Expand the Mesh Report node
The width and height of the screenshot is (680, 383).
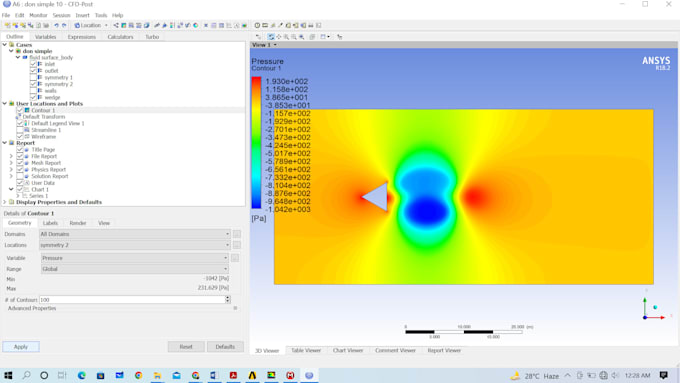(11, 163)
